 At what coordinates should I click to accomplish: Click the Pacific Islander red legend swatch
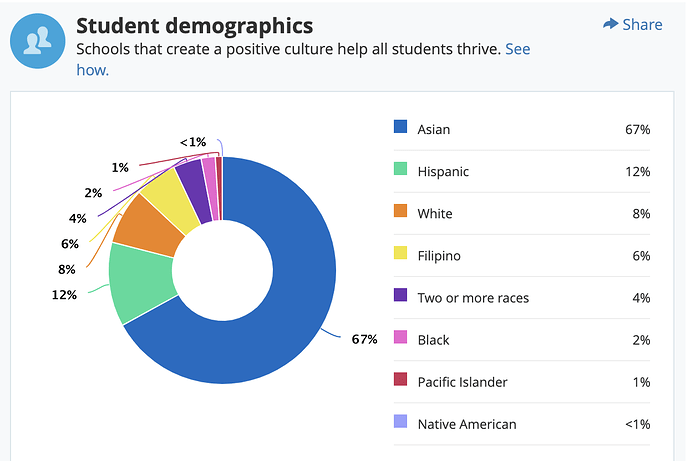[x=401, y=381]
